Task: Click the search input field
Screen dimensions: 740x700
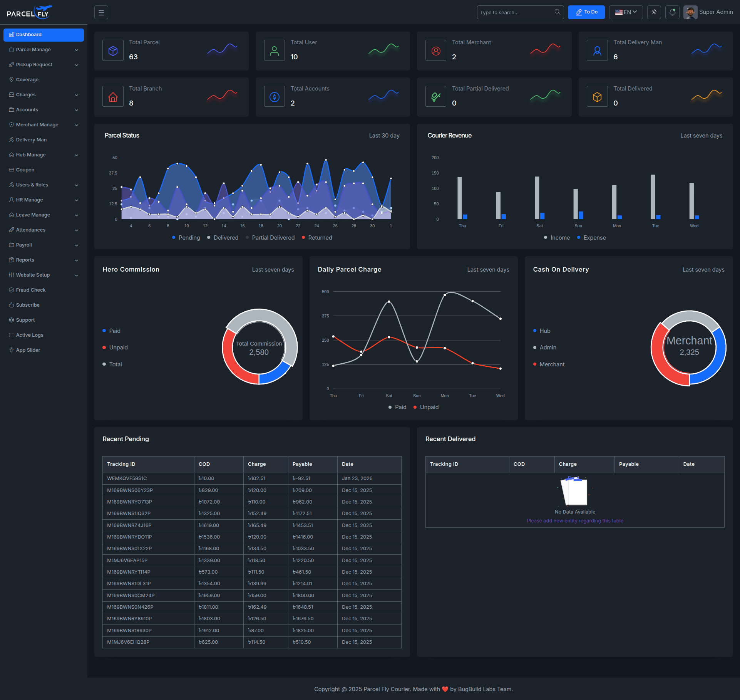Action: tap(516, 12)
